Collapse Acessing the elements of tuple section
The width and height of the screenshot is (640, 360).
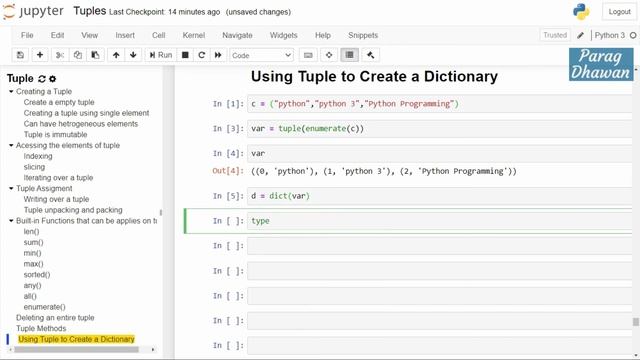coord(11,145)
